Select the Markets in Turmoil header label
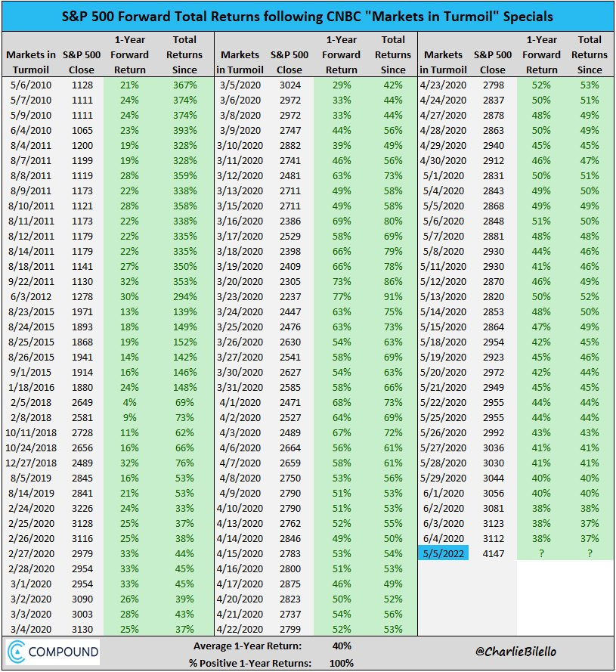Image resolution: width=616 pixels, height=672 pixels. click(x=30, y=60)
